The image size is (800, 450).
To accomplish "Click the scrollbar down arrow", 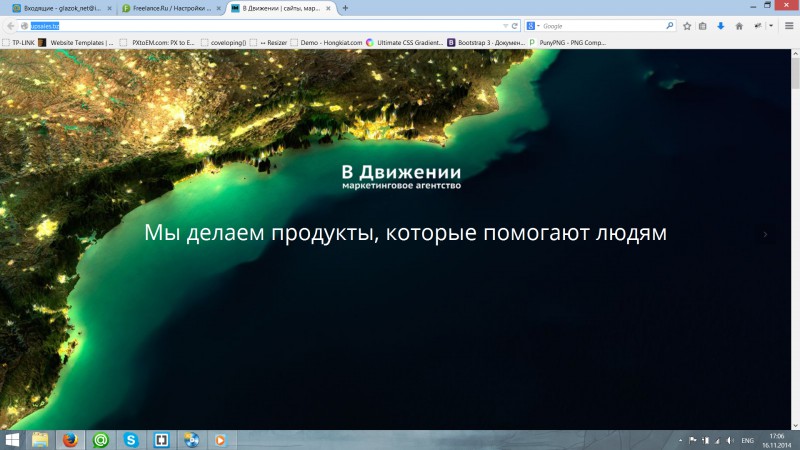I will 795,426.
